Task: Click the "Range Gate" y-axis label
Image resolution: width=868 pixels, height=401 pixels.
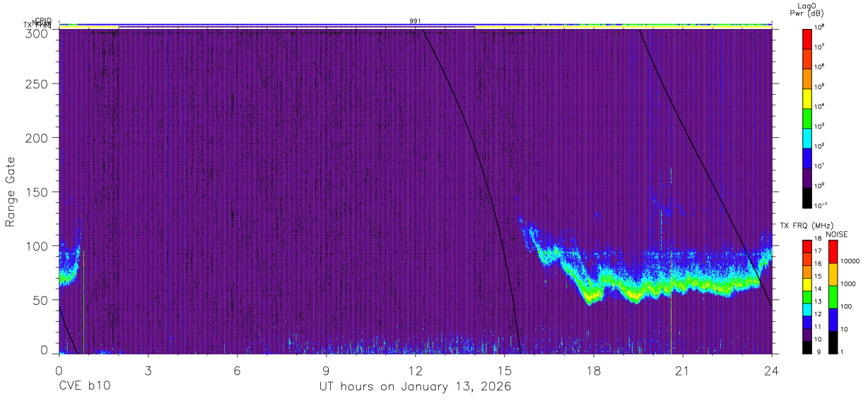Action: (x=11, y=192)
